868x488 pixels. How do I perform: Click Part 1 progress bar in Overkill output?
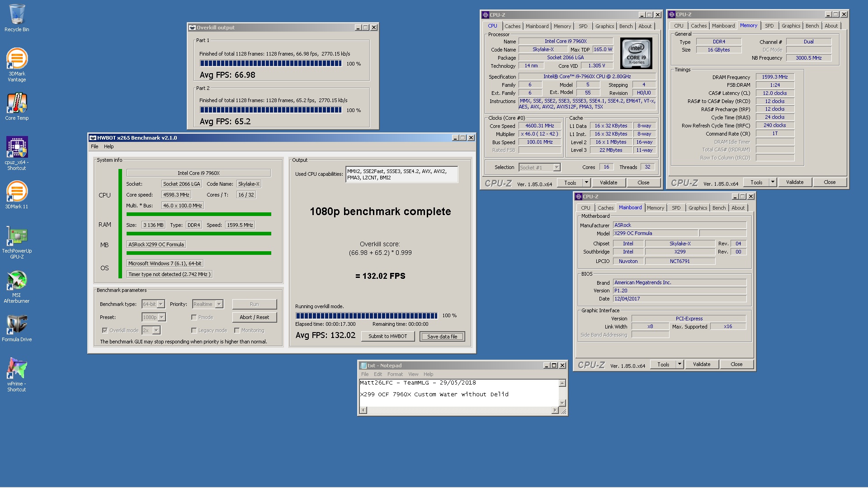[x=271, y=64]
